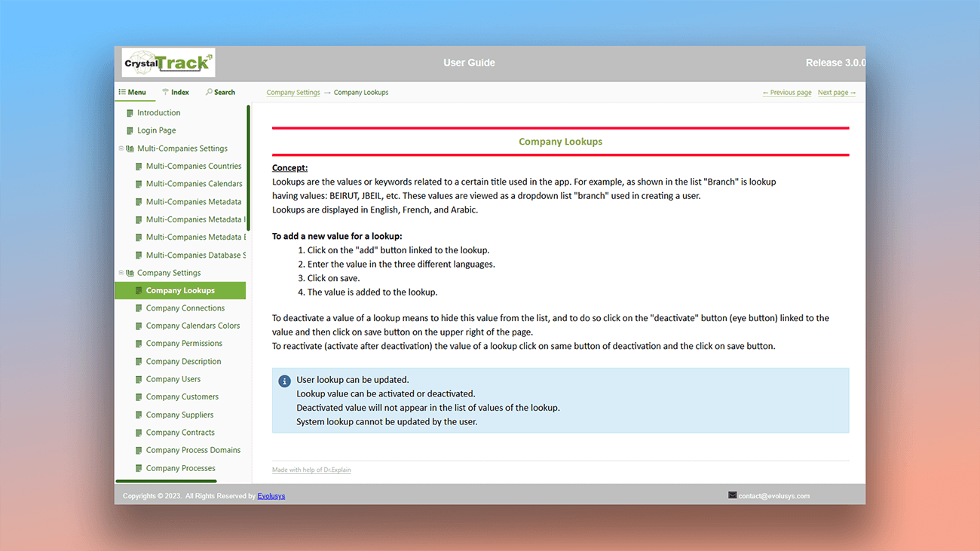Click the Evolusys link in the copyright footer
The width and height of the screenshot is (980, 551).
point(271,495)
